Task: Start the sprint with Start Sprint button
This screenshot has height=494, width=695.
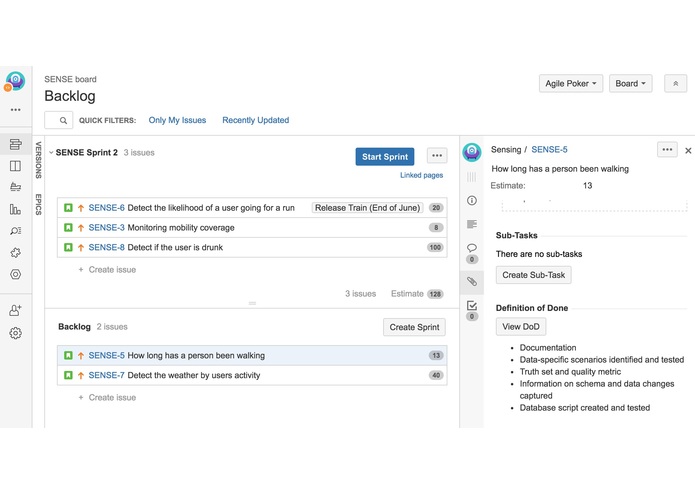Action: point(385,156)
